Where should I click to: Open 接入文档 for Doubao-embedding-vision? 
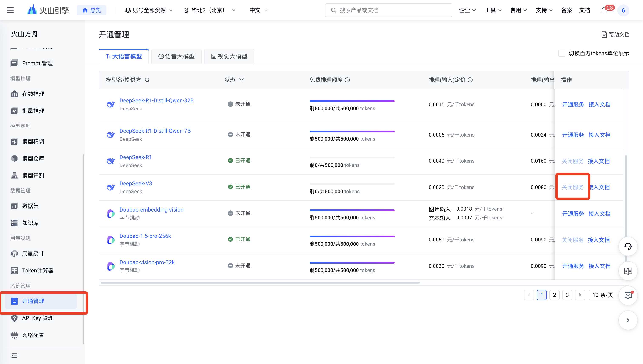tap(599, 214)
